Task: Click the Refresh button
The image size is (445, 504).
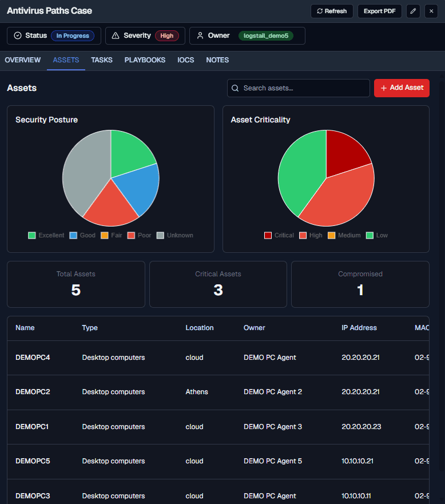Action: tap(332, 11)
